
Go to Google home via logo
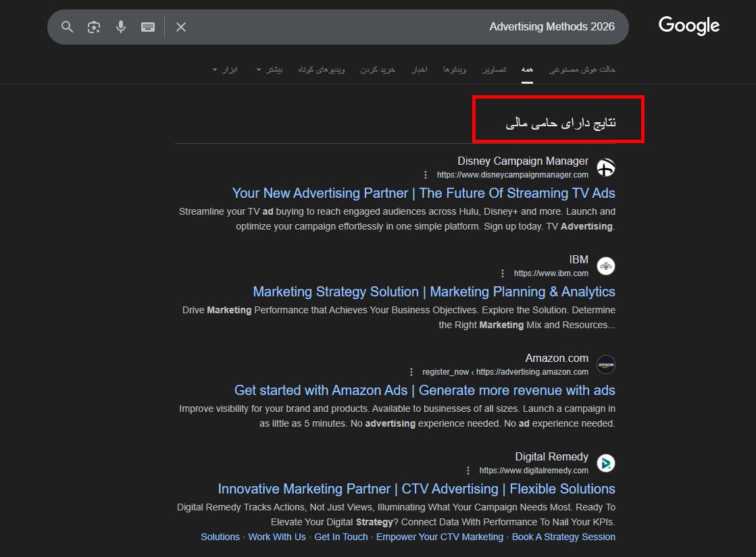click(x=688, y=26)
